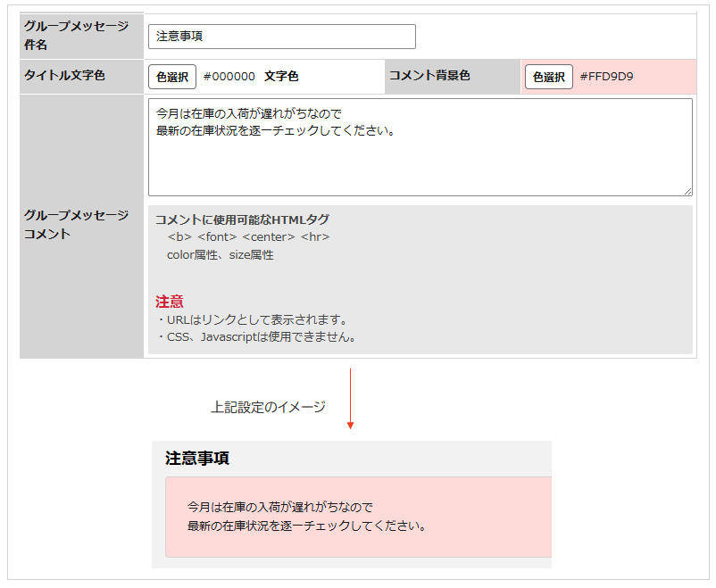Click the タイトル文字色 row label
Image resolution: width=716 pixels, height=588 pixels.
pos(64,75)
